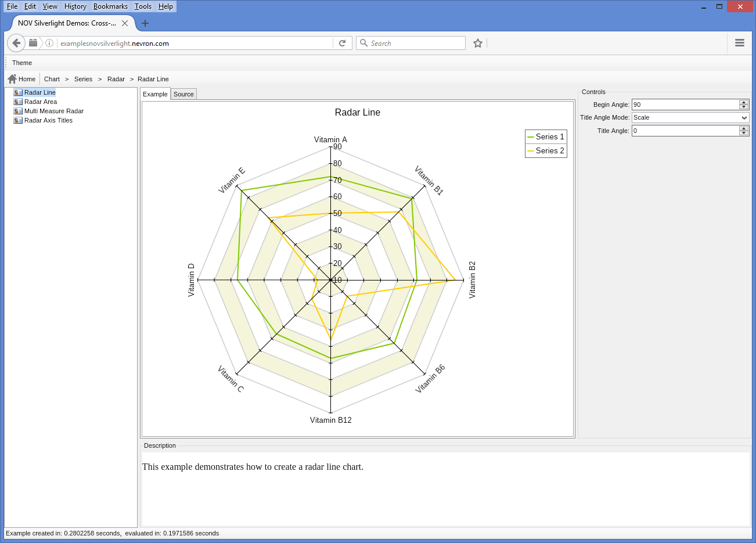Click the plugin block icon in address bar
Screen dimensions: 756x543
33,43
